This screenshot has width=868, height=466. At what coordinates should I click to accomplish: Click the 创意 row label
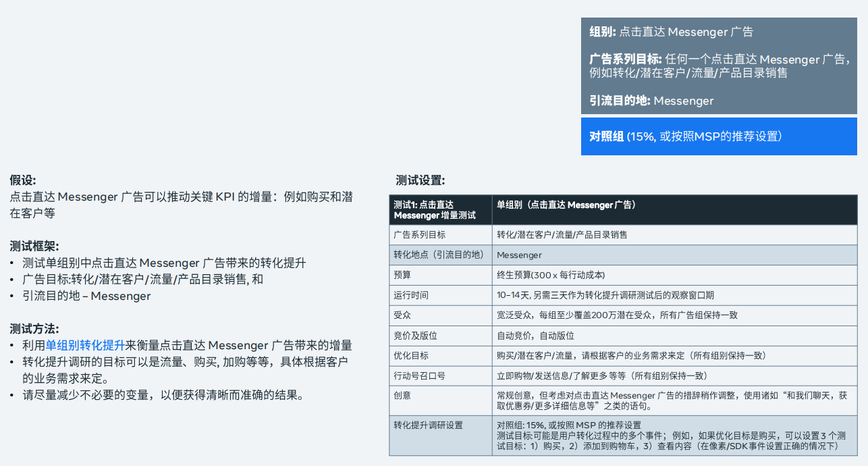441,400
